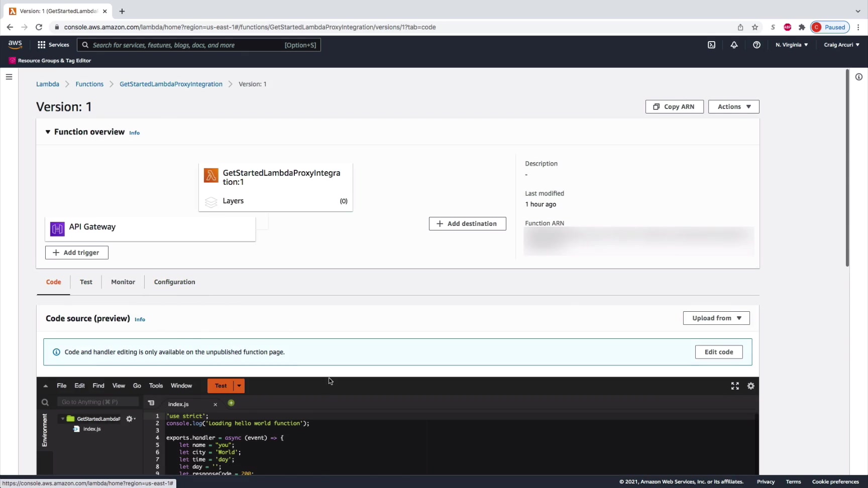Screen dimensions: 868x488
Task: Click the Add destination button
Action: click(467, 223)
